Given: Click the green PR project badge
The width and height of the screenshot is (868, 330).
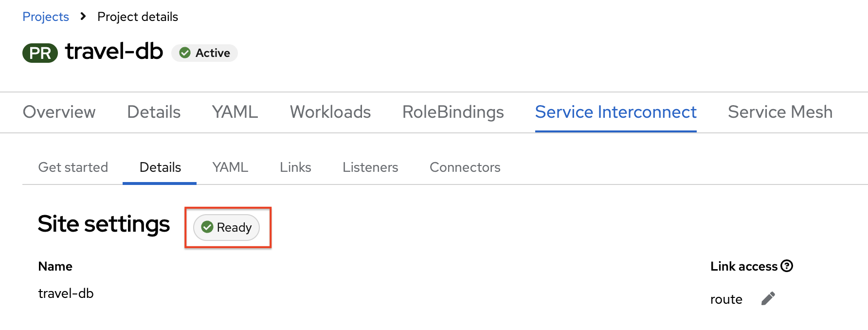Looking at the screenshot, I should [40, 53].
